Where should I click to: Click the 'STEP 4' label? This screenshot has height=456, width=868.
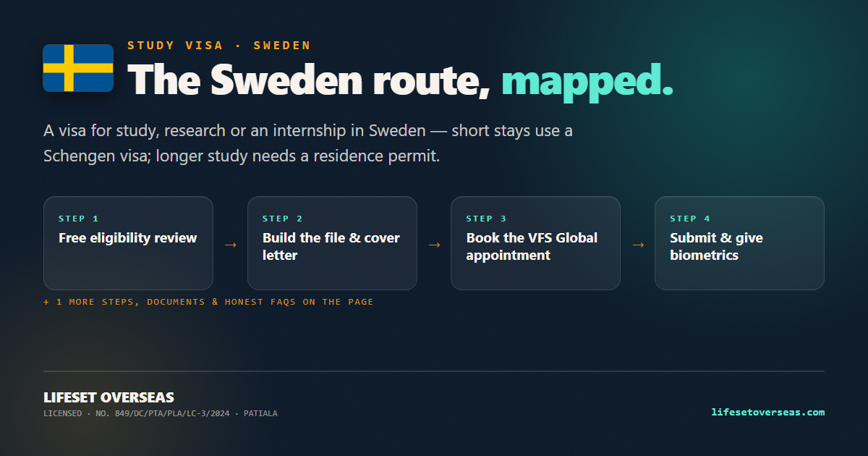(x=690, y=219)
